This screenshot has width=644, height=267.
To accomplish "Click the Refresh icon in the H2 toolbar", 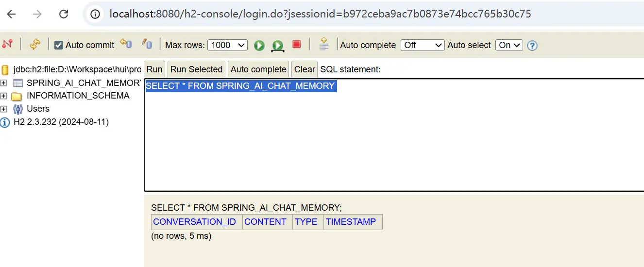I will [34, 44].
